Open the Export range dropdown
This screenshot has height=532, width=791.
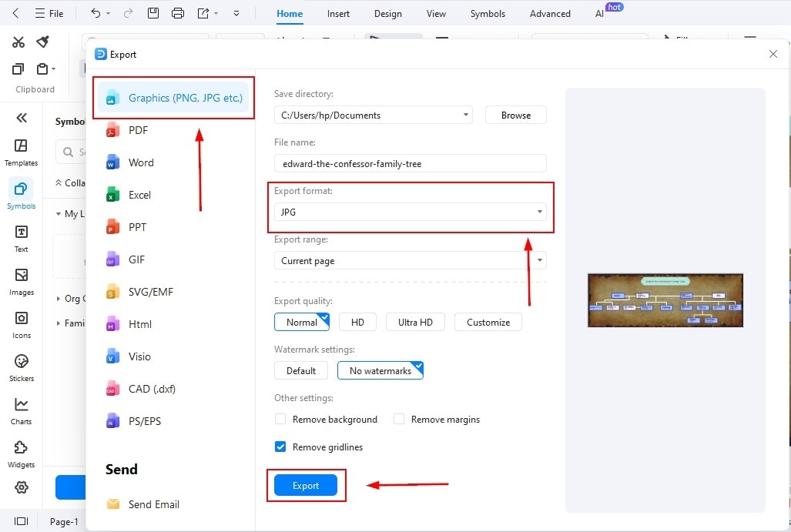540,260
